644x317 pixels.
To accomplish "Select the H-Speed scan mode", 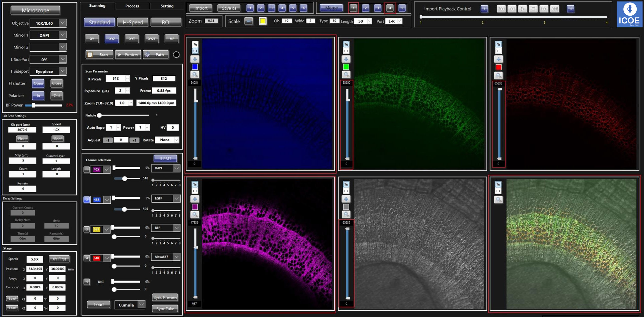I will tap(133, 22).
